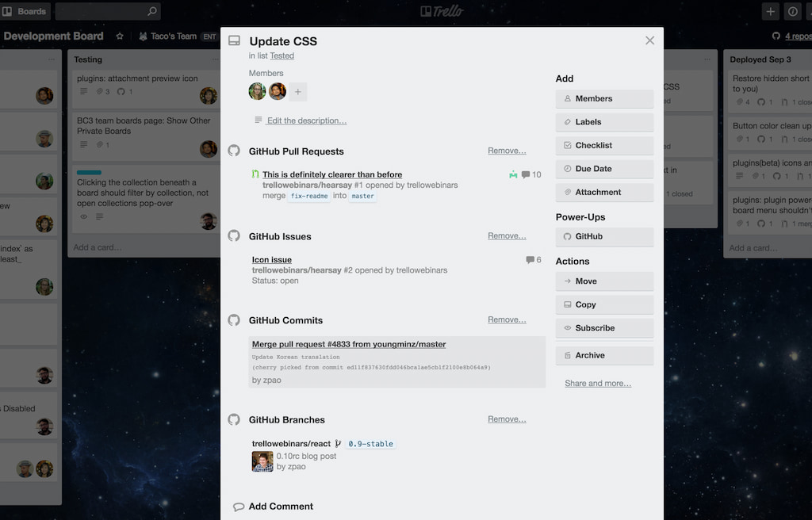812x520 pixels.
Task: Click the Trello logo in the header
Action: [x=441, y=11]
